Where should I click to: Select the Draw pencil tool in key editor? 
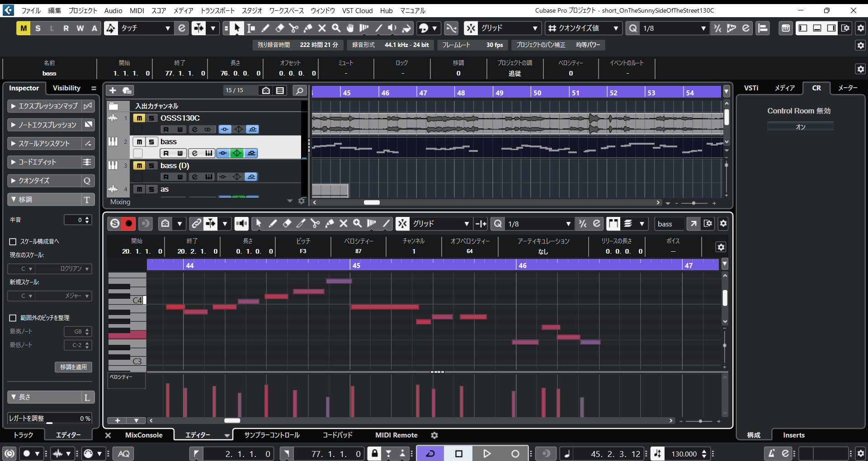click(x=273, y=223)
